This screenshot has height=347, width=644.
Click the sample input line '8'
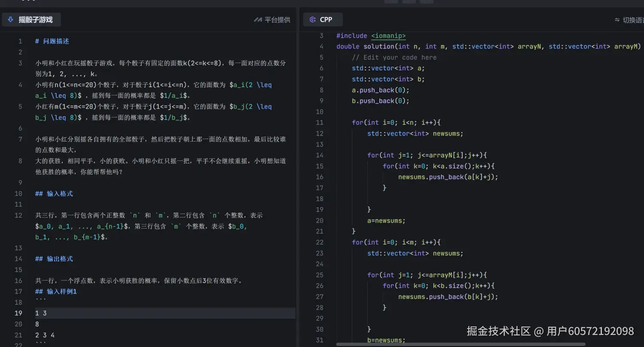[x=37, y=324]
